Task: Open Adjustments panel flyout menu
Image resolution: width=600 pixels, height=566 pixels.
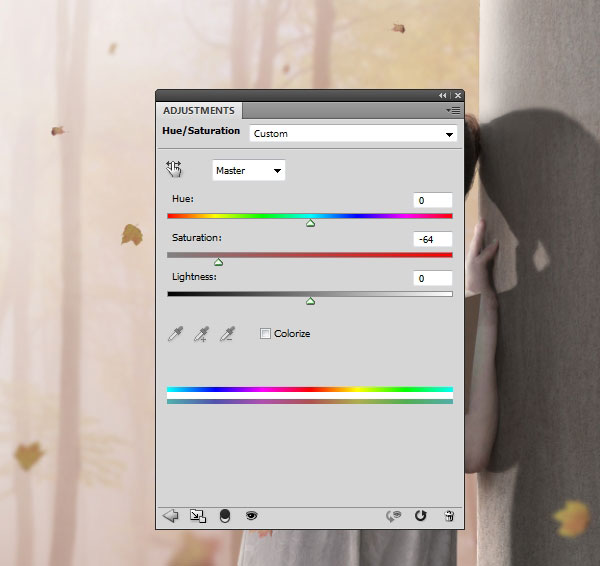Action: 453,111
